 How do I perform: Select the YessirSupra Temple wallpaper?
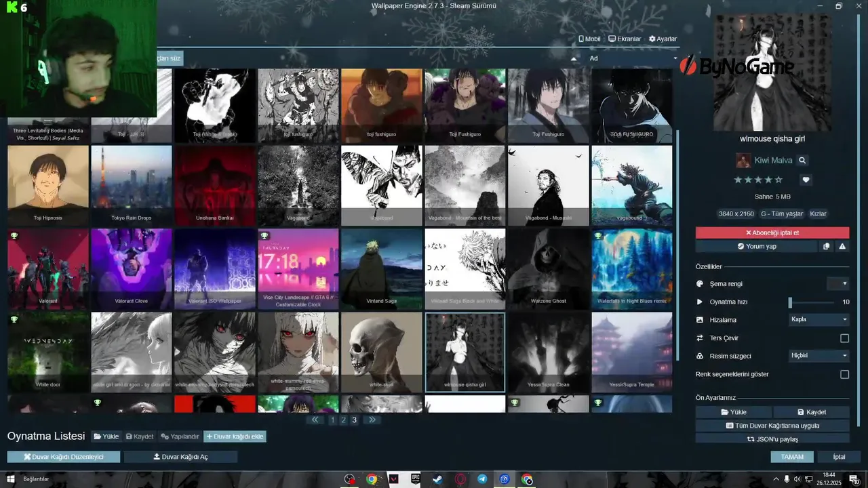pyautogui.click(x=631, y=352)
